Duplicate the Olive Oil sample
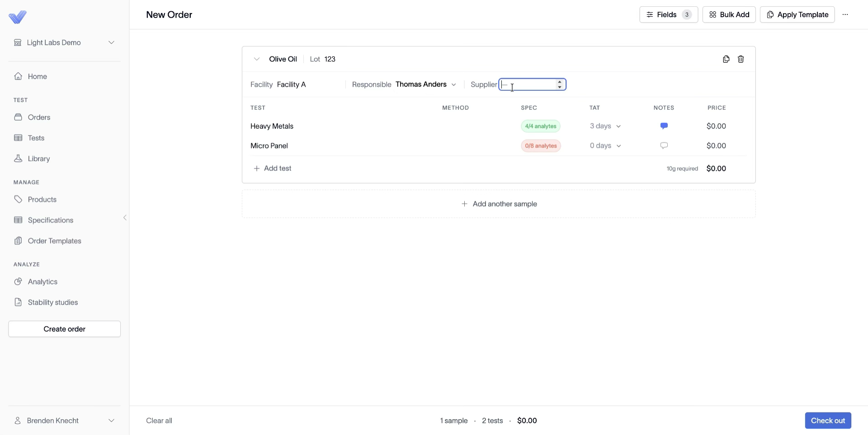868x435 pixels. 726,59
